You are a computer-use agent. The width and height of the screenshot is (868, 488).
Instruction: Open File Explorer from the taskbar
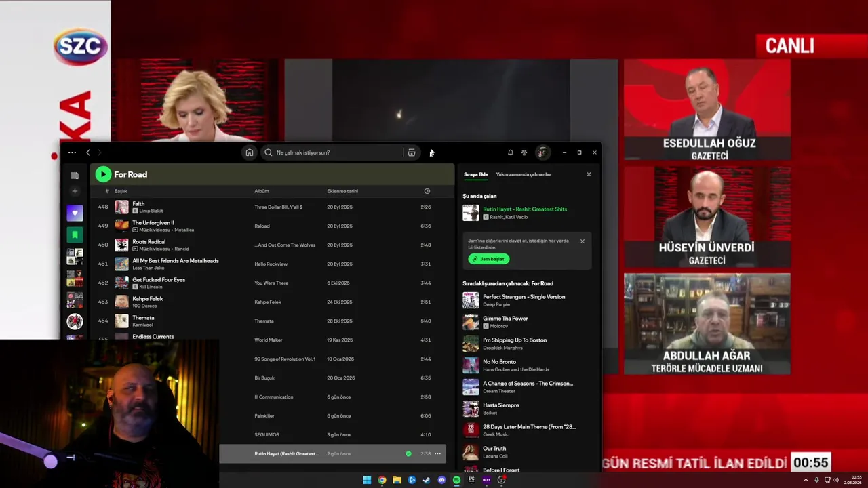point(397,480)
